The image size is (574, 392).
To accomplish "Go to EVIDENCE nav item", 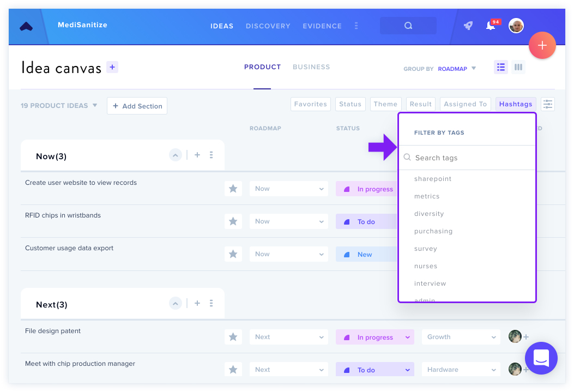I will [322, 26].
